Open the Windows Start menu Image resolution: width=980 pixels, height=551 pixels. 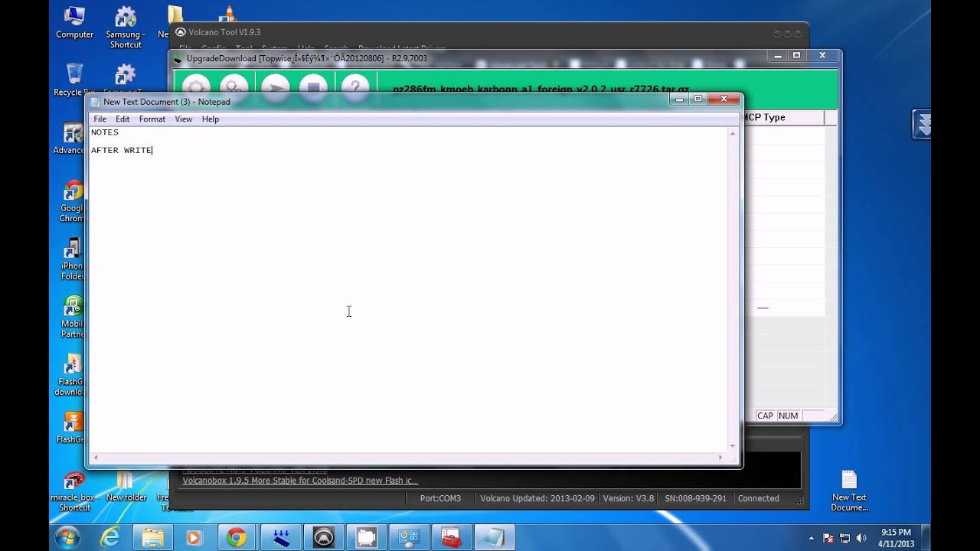click(x=67, y=537)
